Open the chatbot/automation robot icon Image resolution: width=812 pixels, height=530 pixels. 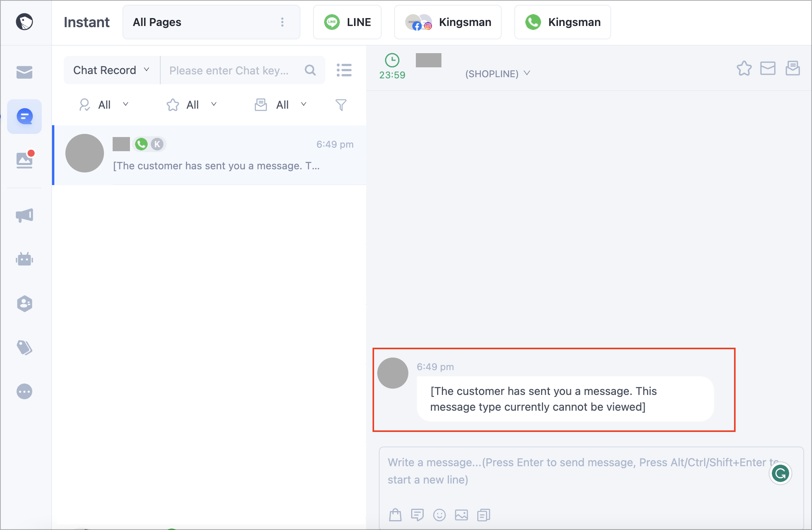point(24,259)
